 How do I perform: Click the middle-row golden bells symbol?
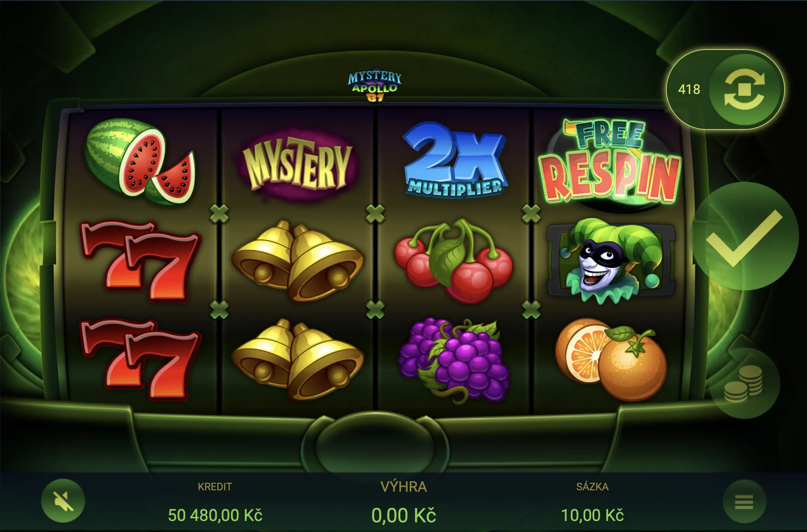(x=297, y=261)
